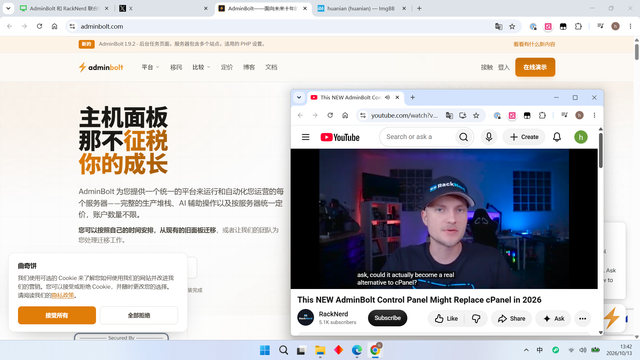This screenshot has width=640, height=360.
Task: Go to home page in YouTube window
Action: 345,116
